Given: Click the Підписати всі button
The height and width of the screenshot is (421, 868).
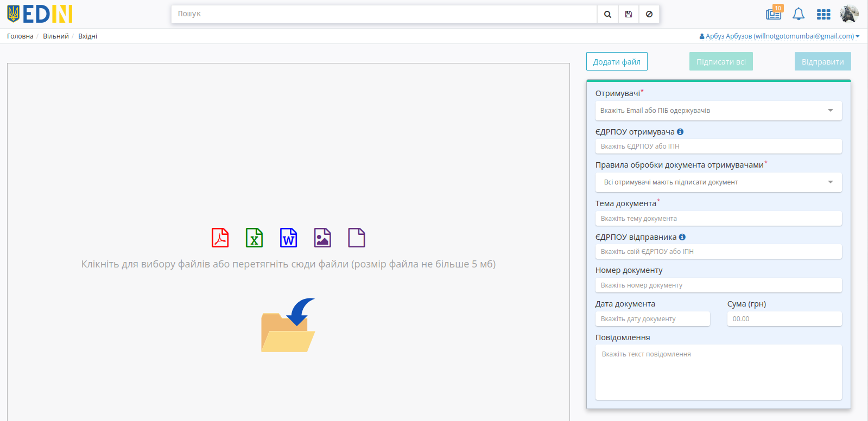Looking at the screenshot, I should point(721,61).
